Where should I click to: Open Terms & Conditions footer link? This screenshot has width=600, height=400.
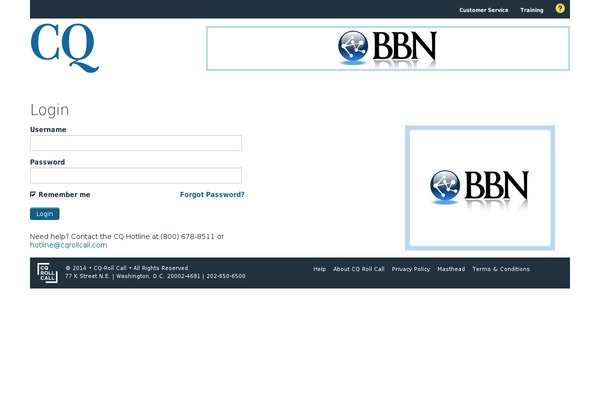coord(501,269)
